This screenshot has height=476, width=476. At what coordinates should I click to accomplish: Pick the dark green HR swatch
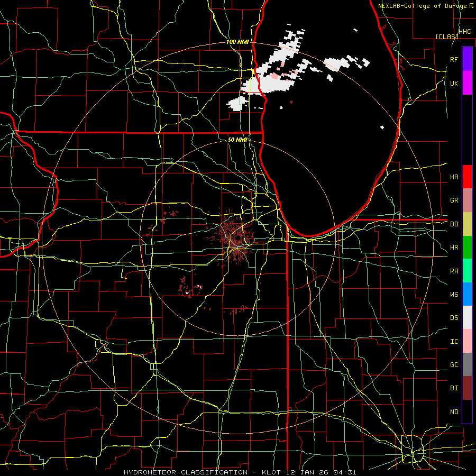[467, 247]
